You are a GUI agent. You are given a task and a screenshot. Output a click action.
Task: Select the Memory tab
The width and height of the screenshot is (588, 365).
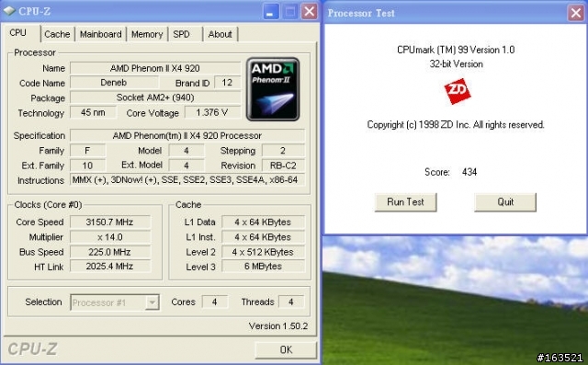coord(147,34)
